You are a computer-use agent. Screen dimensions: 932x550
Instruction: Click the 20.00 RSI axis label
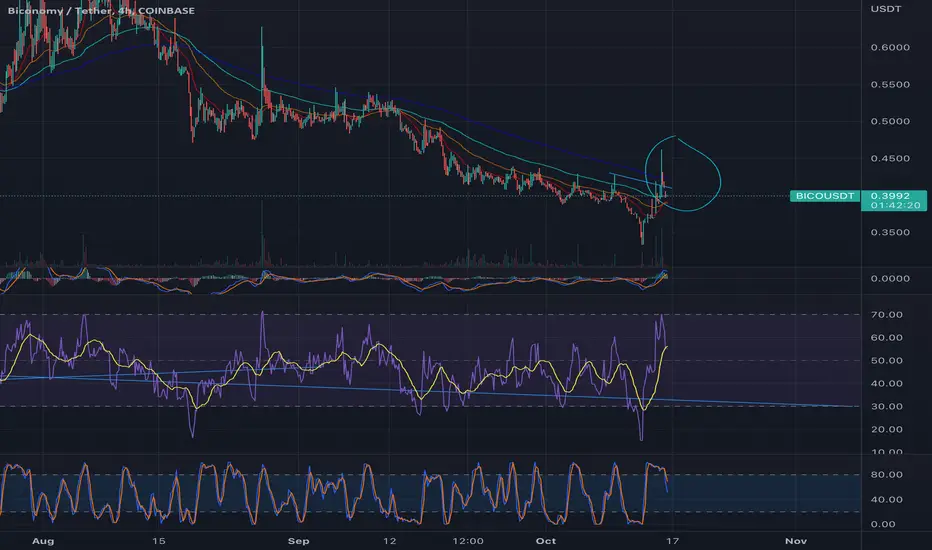click(x=887, y=429)
